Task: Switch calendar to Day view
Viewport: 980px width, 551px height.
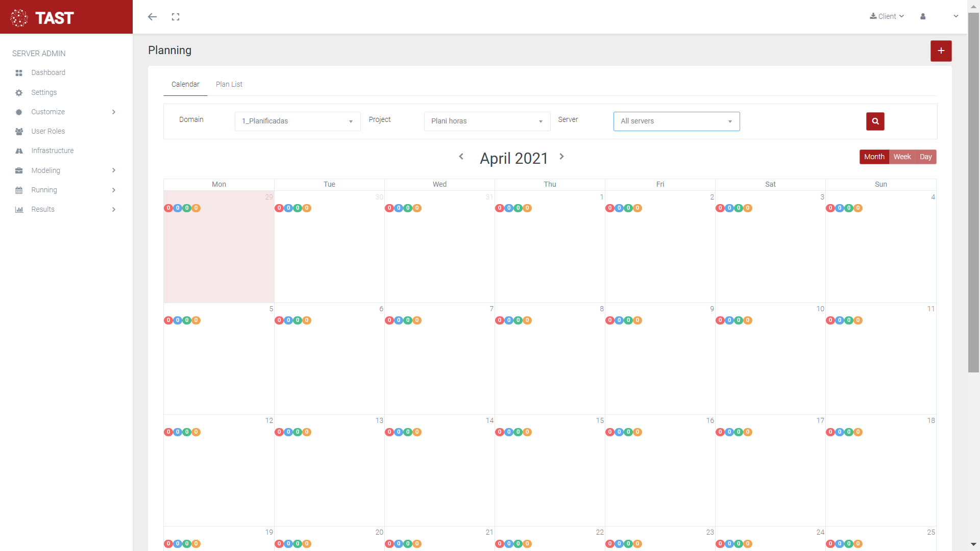Action: [925, 157]
